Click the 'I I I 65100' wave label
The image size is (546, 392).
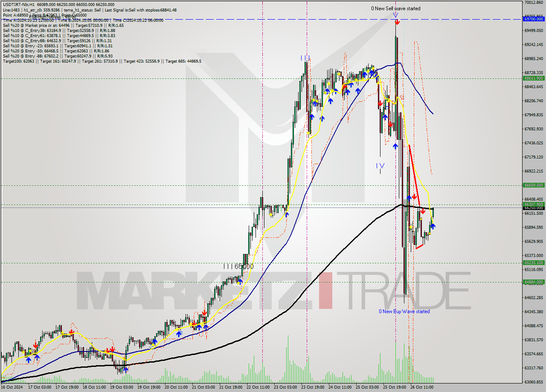click(238, 266)
